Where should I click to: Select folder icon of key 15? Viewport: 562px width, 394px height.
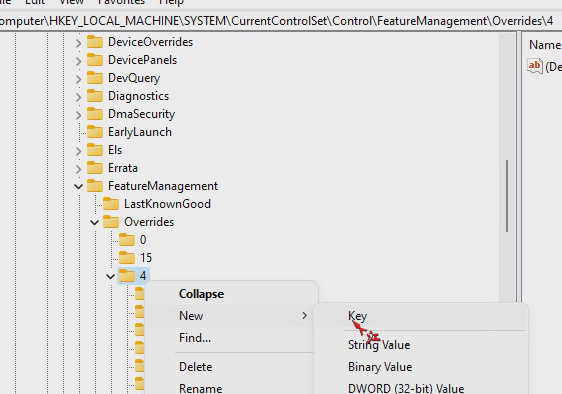(x=127, y=258)
